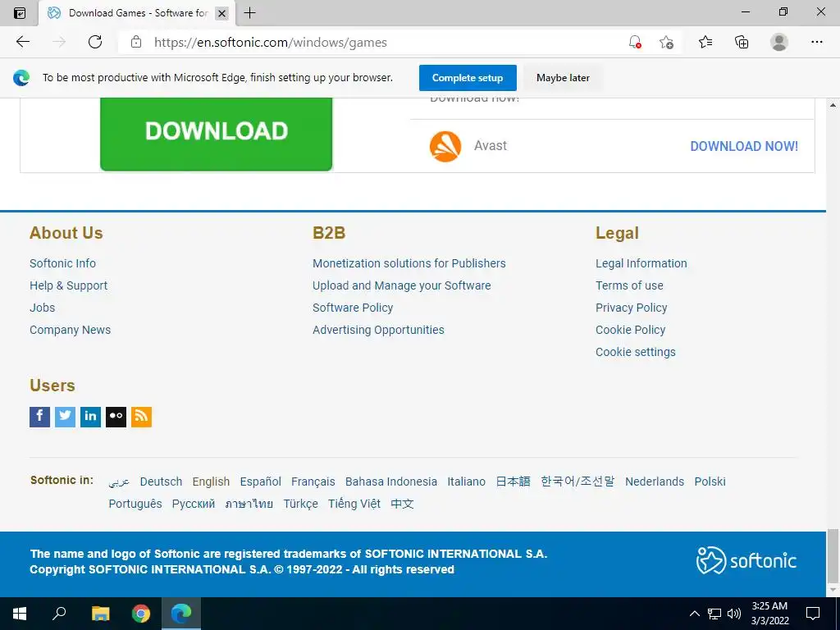
Task: Open Windows Start menu
Action: tap(20, 614)
